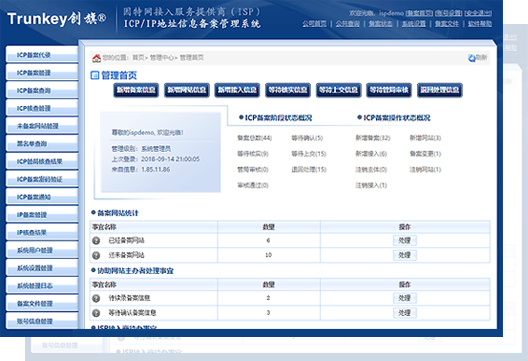Click the 新增接入(6) operation link
The width and height of the screenshot is (528, 361).
[x=371, y=154]
